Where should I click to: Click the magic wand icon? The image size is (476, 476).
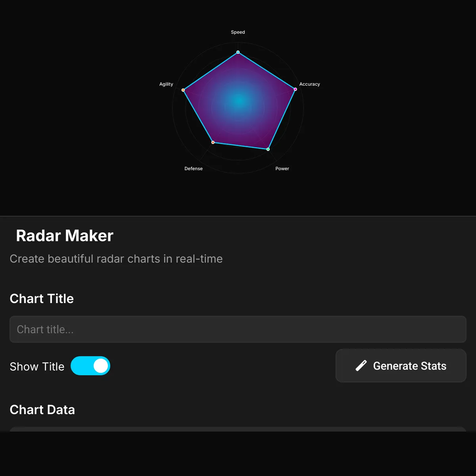coord(361,366)
